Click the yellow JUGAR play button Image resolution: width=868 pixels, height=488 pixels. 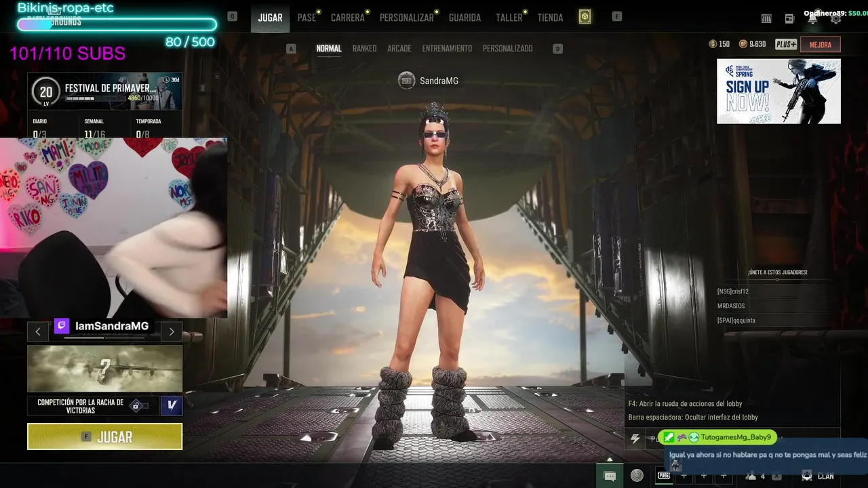[104, 436]
